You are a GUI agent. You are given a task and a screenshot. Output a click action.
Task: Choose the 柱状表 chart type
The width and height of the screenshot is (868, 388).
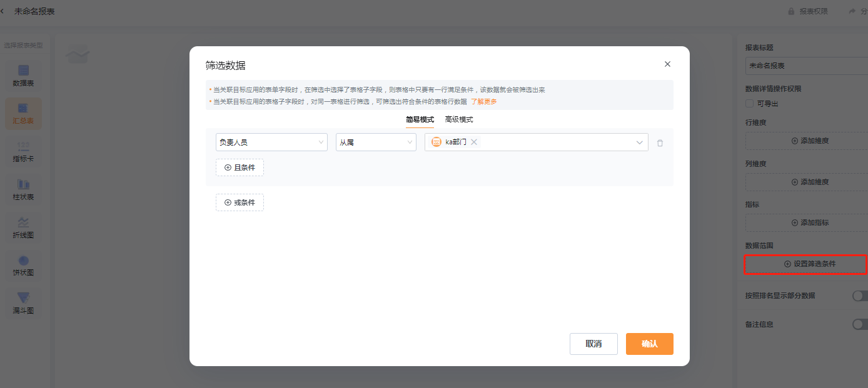click(23, 189)
